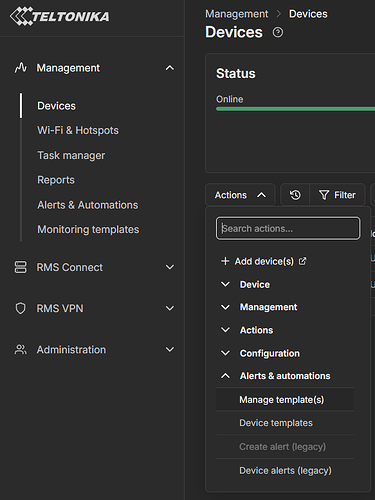This screenshot has height=500, width=375.
Task: Choose Device alerts (legacy) action
Action: tap(285, 471)
